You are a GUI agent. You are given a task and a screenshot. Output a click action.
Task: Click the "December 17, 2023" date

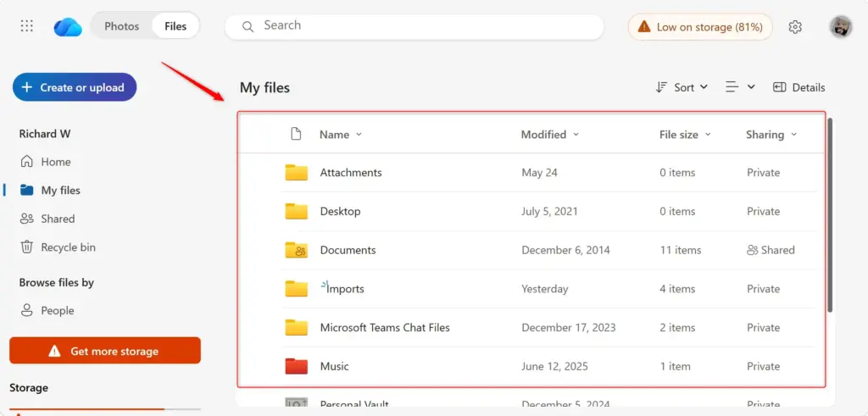tap(569, 328)
